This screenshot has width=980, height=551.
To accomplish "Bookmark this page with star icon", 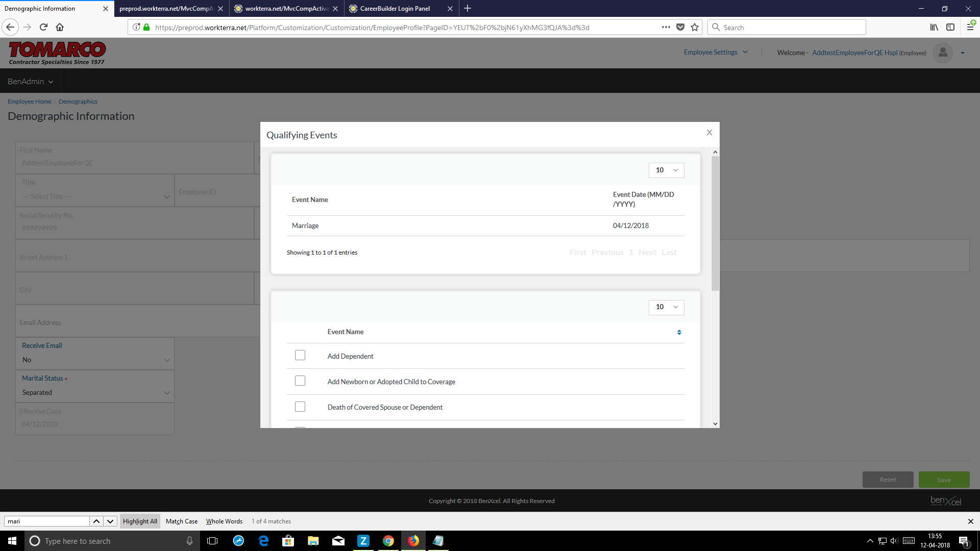I will point(694,27).
